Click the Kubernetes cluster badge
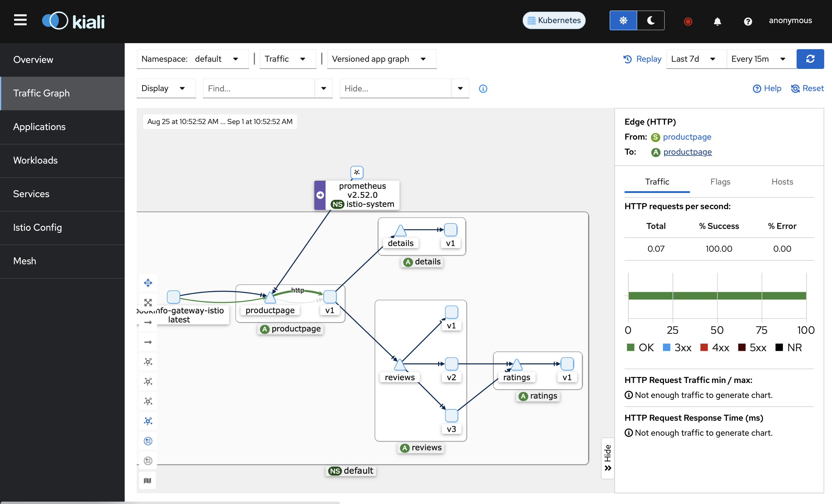Image resolution: width=832 pixels, height=504 pixels. 554,21
